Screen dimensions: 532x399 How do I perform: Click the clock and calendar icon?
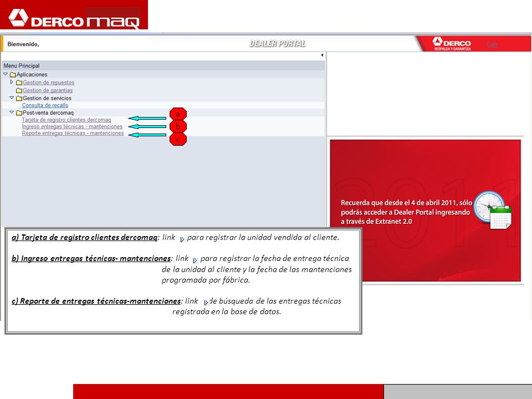tap(493, 210)
